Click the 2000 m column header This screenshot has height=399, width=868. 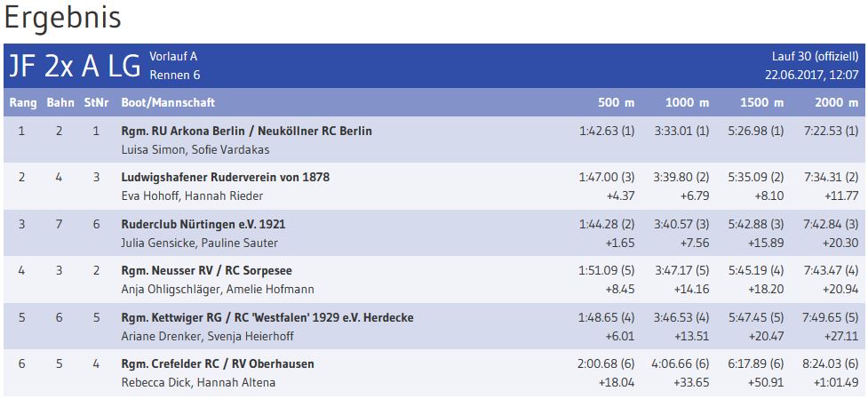836,103
